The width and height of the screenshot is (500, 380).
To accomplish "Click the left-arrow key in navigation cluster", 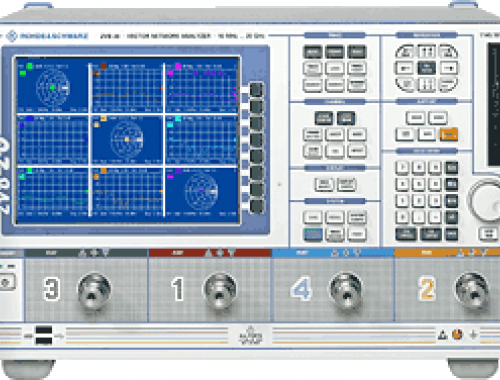I will (405, 68).
